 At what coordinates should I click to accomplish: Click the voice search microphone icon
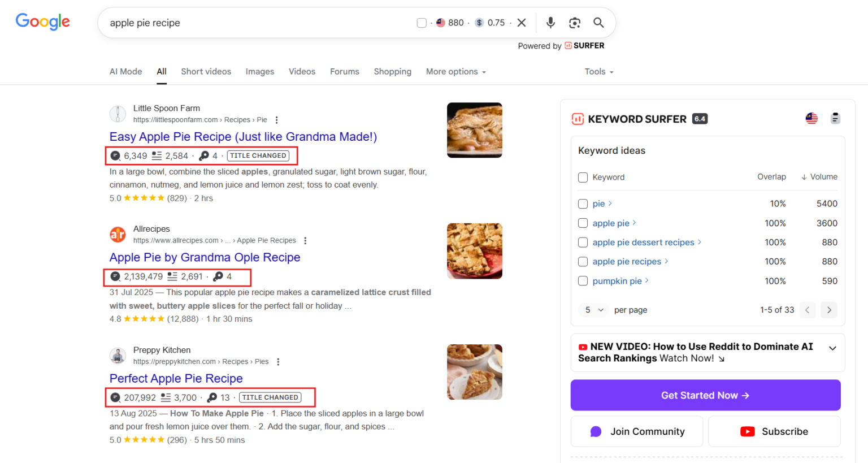pyautogui.click(x=550, y=23)
